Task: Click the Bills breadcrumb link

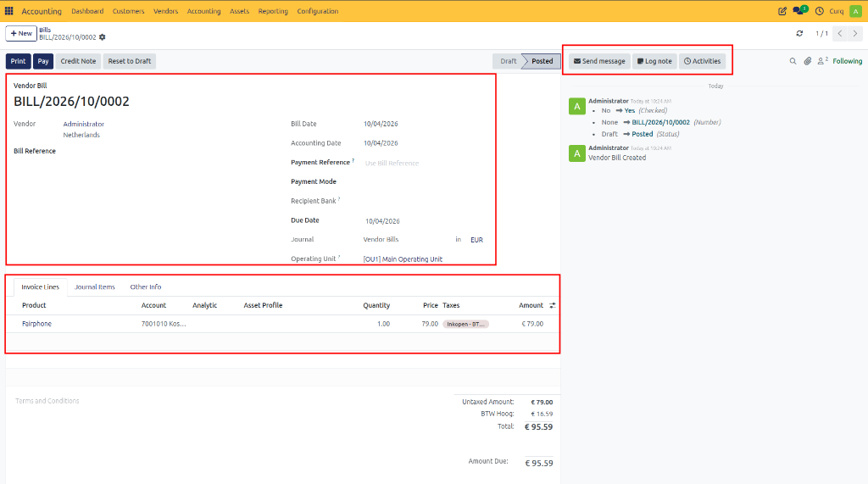Action: pos(45,30)
